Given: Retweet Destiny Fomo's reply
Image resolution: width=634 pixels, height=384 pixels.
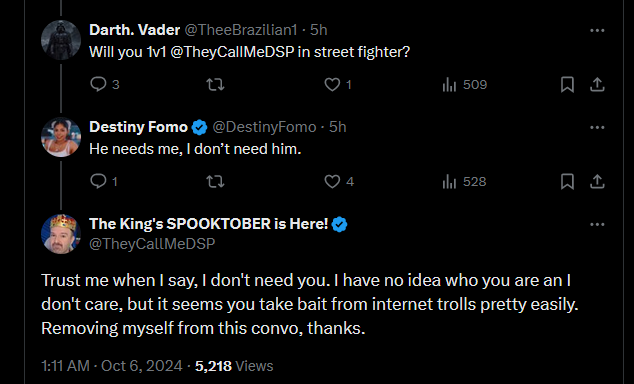Looking at the screenshot, I should 215,181.
